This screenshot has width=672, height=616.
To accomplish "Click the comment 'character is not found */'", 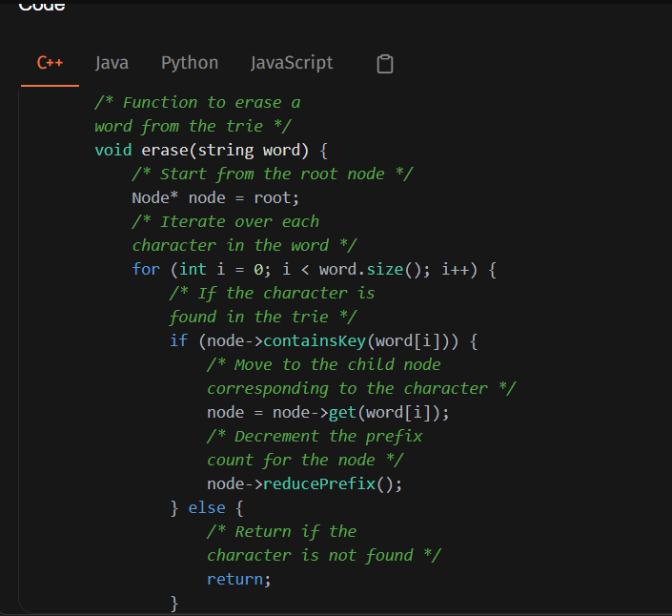I will point(323,556).
